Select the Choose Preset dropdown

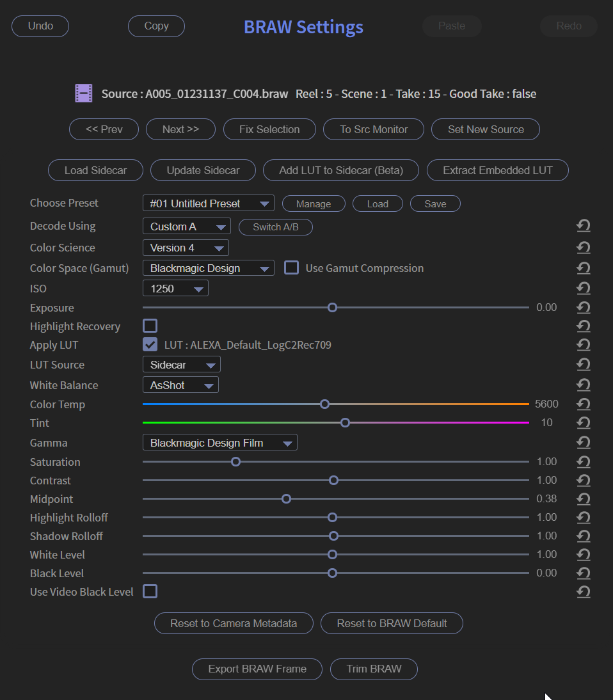[x=208, y=203]
